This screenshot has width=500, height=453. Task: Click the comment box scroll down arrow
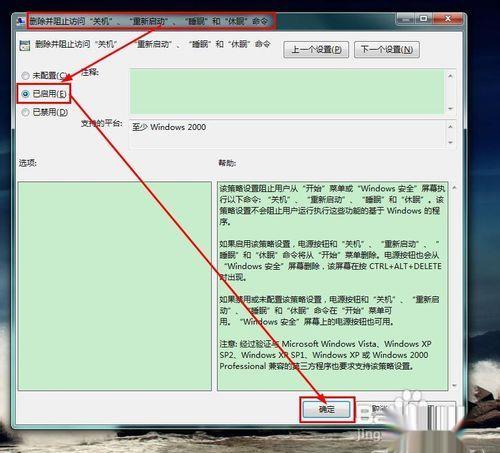[x=450, y=109]
